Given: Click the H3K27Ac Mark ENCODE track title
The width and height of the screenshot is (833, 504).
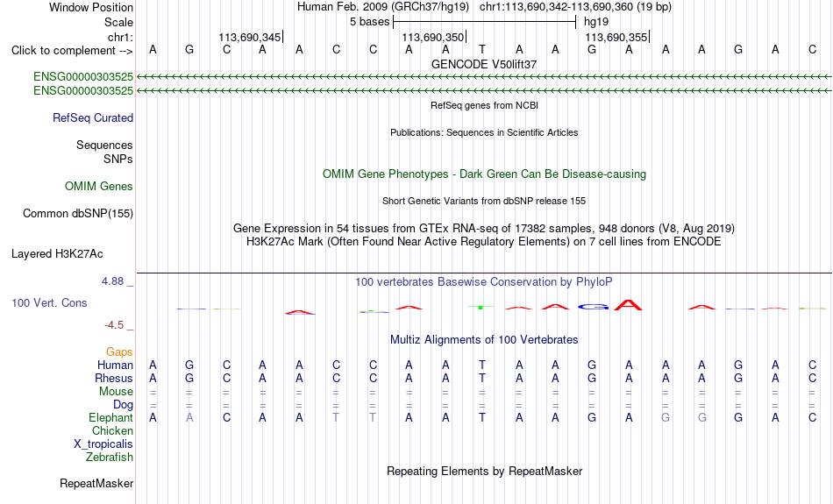Looking at the screenshot, I should click(x=484, y=242).
